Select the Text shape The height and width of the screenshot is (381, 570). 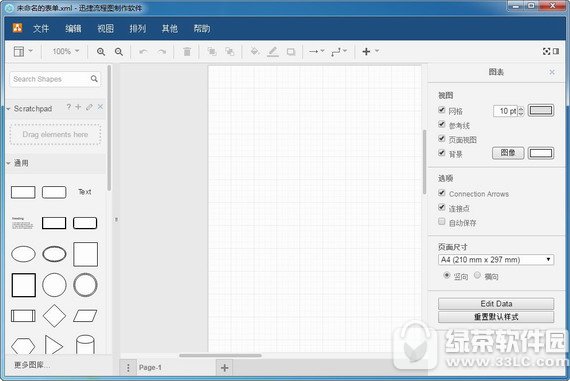click(85, 192)
